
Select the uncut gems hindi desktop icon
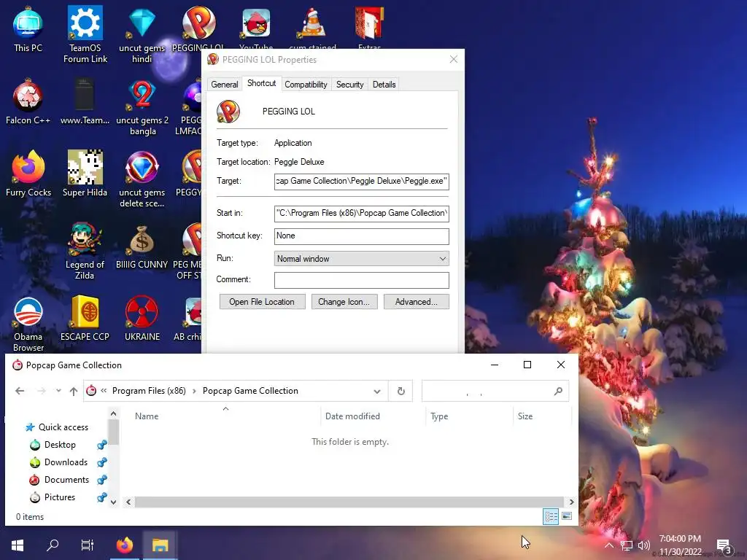[142, 34]
